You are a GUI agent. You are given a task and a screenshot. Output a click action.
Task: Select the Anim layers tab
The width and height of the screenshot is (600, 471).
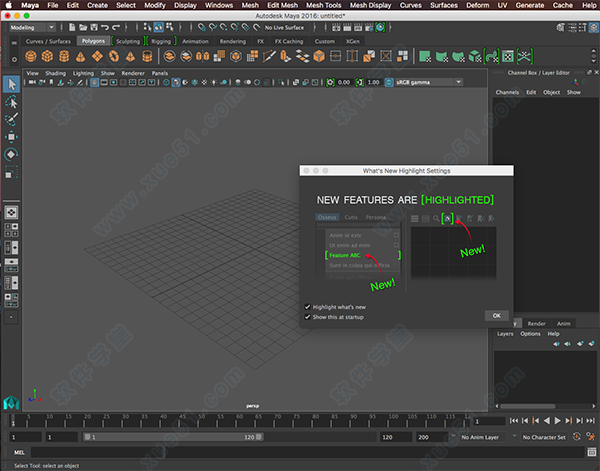(563, 324)
